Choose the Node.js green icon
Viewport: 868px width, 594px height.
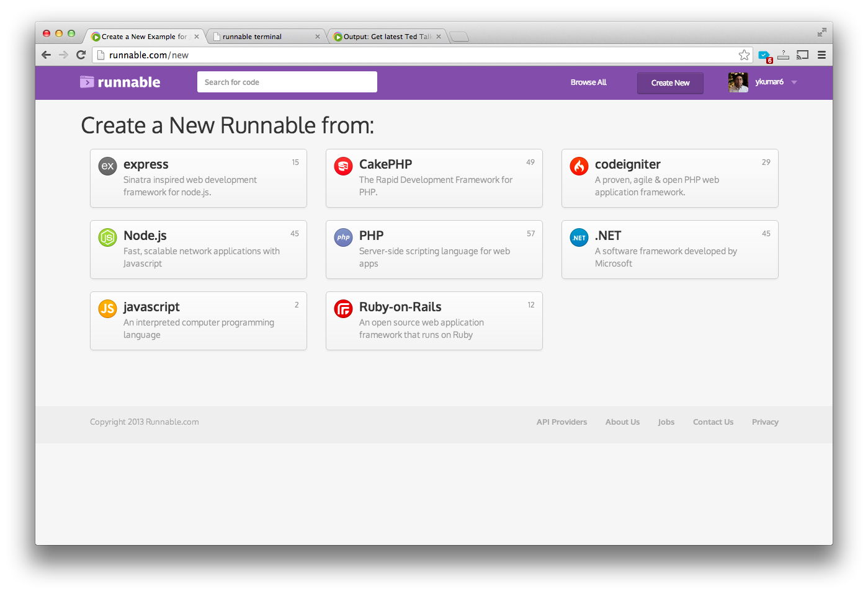coord(107,237)
